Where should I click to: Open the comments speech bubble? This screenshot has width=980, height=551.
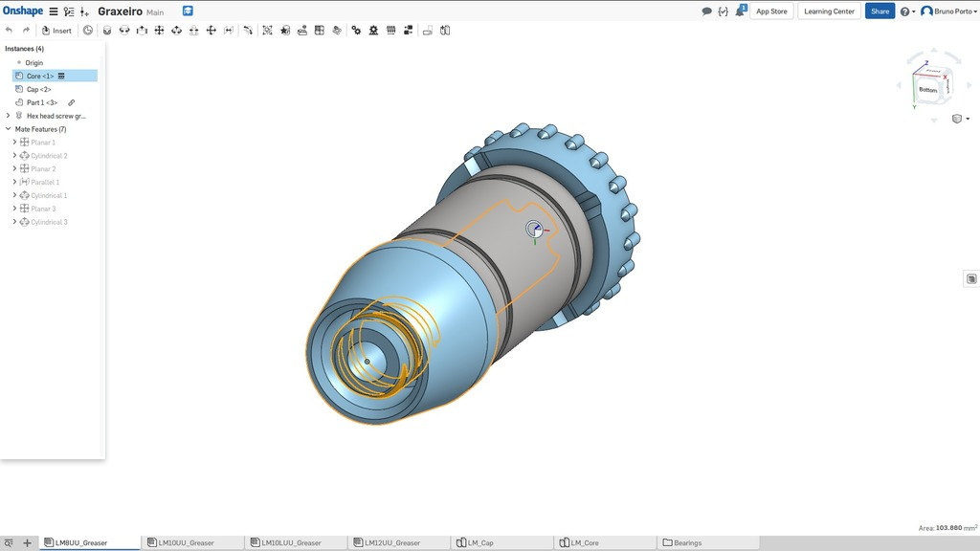click(707, 11)
